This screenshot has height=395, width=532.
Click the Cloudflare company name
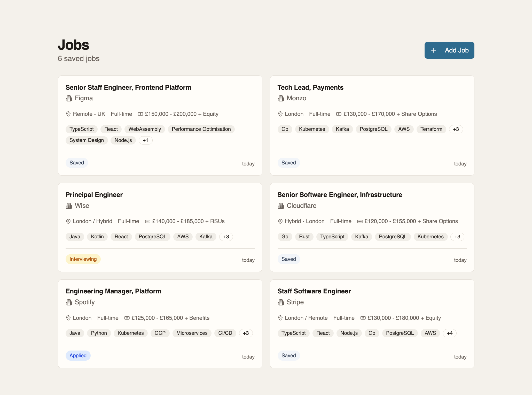click(x=301, y=206)
